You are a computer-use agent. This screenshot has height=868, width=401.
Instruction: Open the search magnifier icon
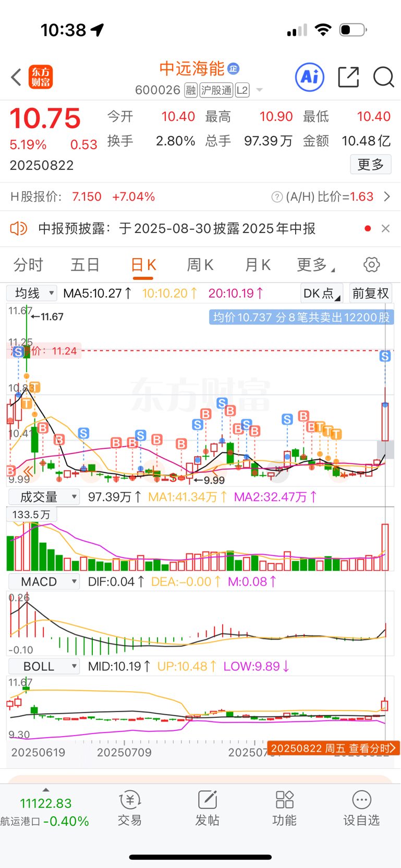click(x=383, y=77)
